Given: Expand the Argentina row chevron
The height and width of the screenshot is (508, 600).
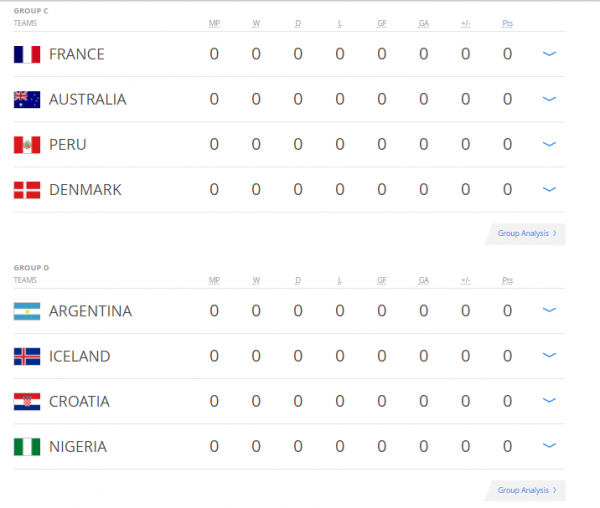Looking at the screenshot, I should pyautogui.click(x=548, y=311).
